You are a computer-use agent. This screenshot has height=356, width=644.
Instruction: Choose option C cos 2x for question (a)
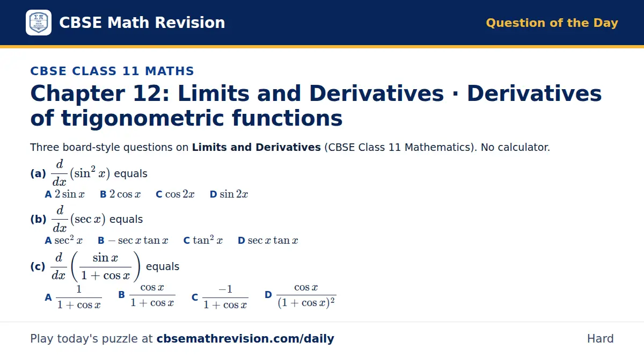click(x=175, y=194)
